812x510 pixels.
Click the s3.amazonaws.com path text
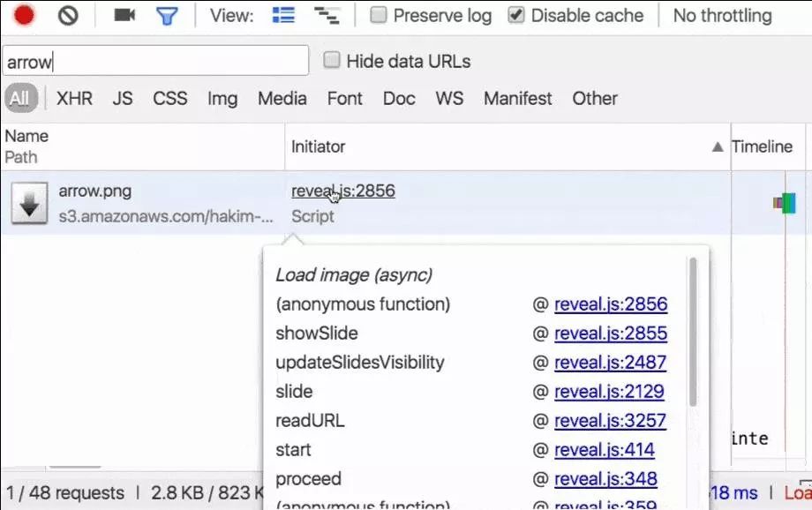166,216
